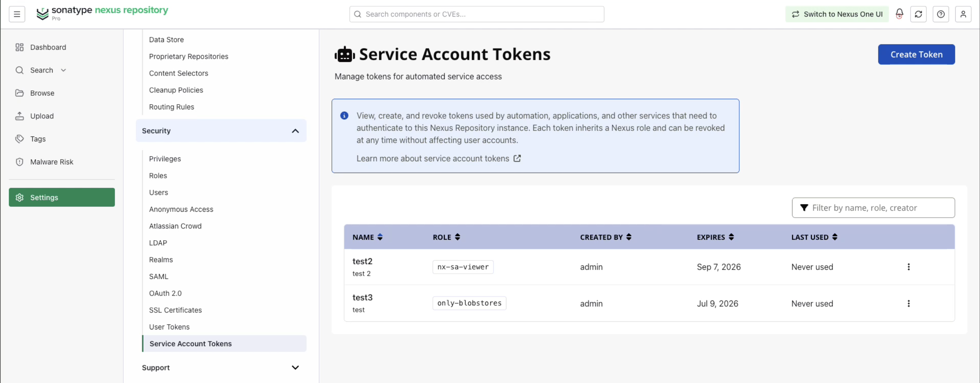Go to Tags in the sidebar
980x383 pixels.
point(62,139)
